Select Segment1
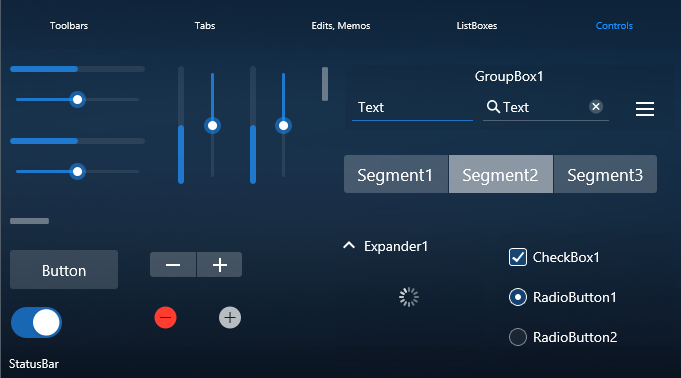 (396, 174)
